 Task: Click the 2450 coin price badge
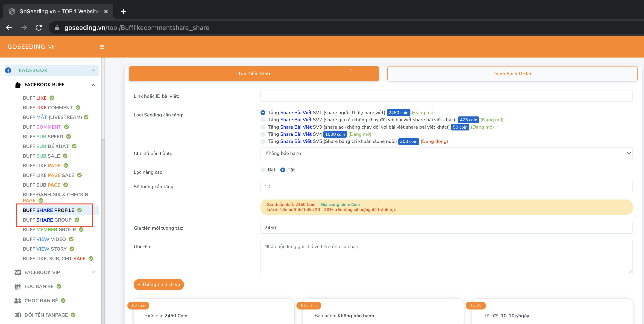tap(398, 113)
